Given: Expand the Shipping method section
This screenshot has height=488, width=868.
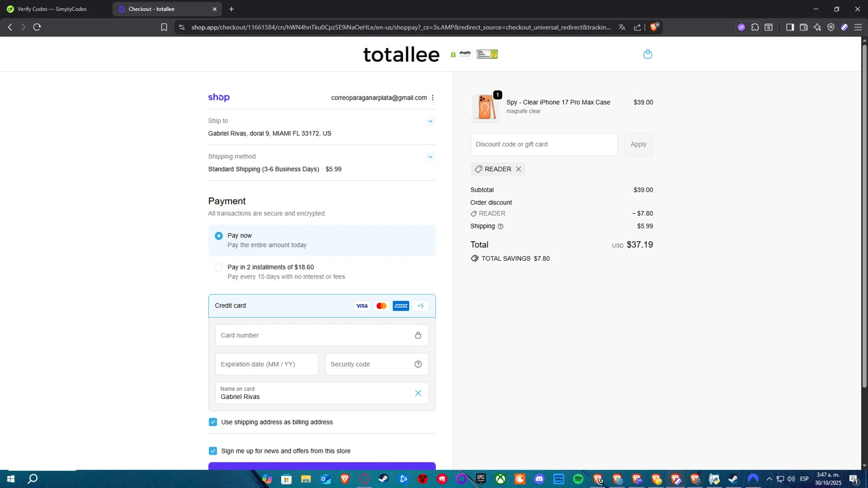Looking at the screenshot, I should pos(430,157).
